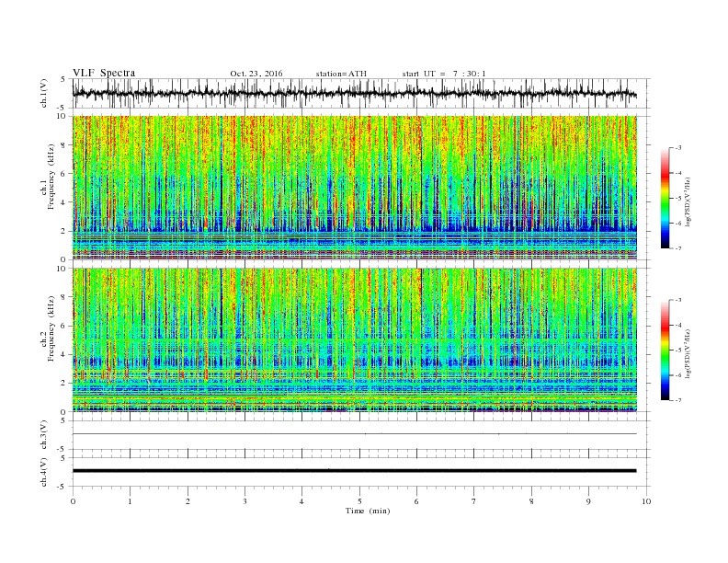The width and height of the screenshot is (728, 563).
Task: Click the "1" tick on the time axis
Action: tap(130, 501)
